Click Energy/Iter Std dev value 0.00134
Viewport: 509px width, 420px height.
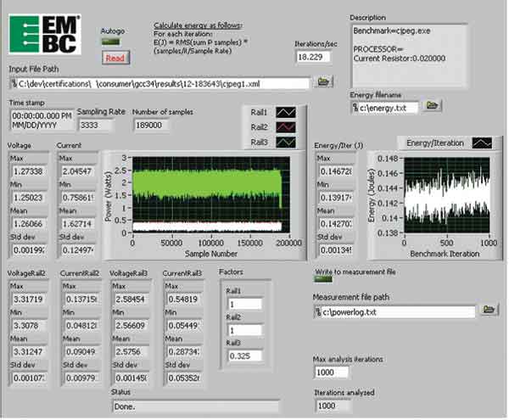point(336,250)
